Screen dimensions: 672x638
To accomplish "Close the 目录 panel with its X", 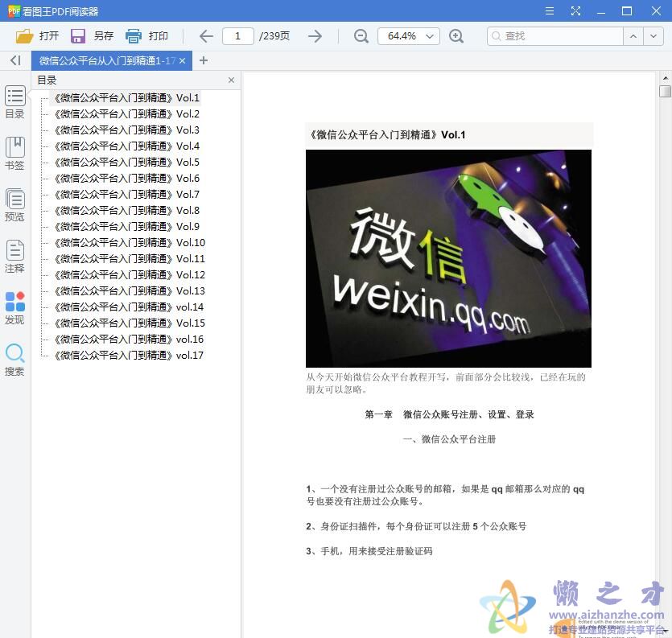I will coord(231,80).
